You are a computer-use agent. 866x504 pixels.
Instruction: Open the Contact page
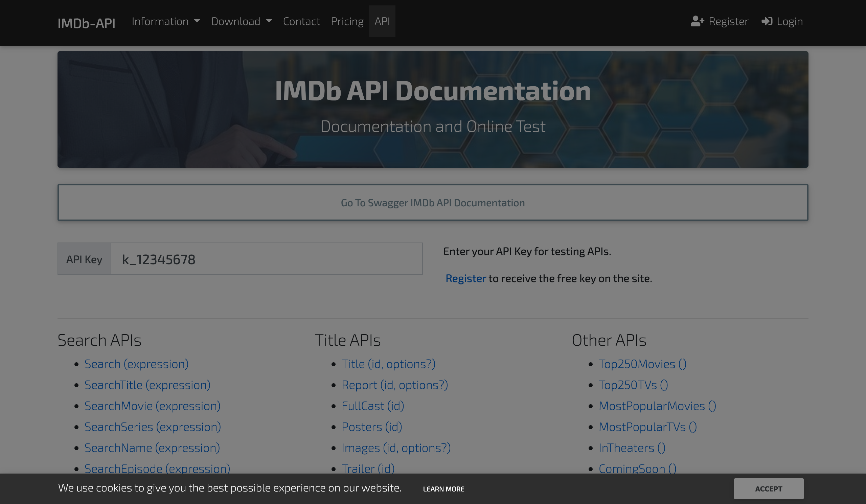click(301, 21)
